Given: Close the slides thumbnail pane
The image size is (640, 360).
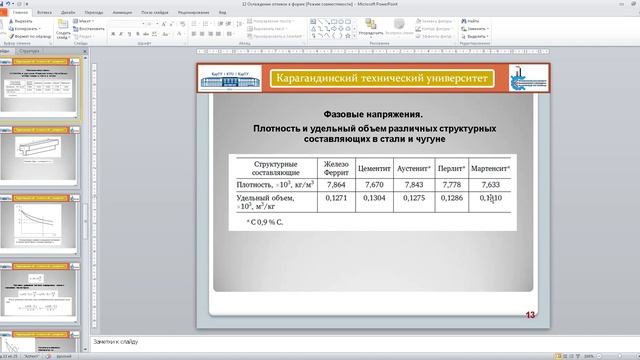Looking at the screenshot, I should pos(85,51).
